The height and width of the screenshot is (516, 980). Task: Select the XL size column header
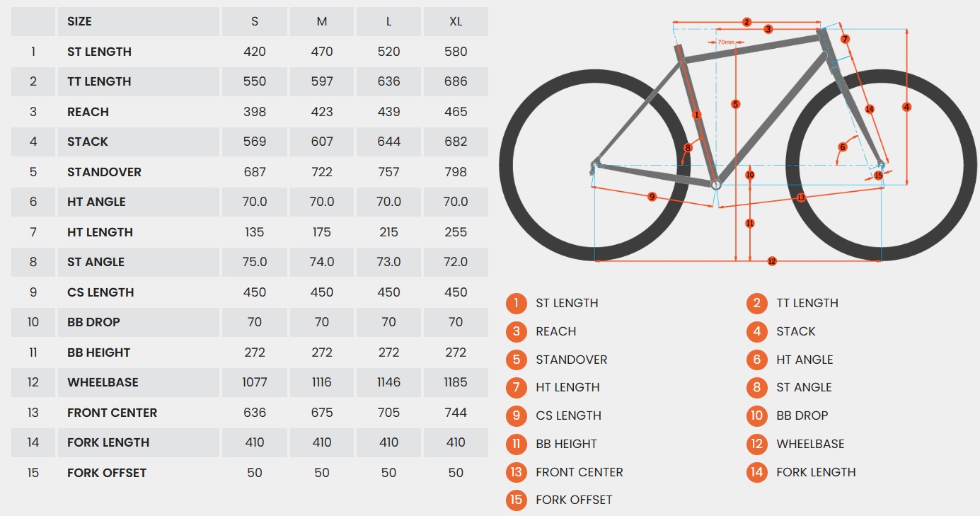tap(456, 21)
